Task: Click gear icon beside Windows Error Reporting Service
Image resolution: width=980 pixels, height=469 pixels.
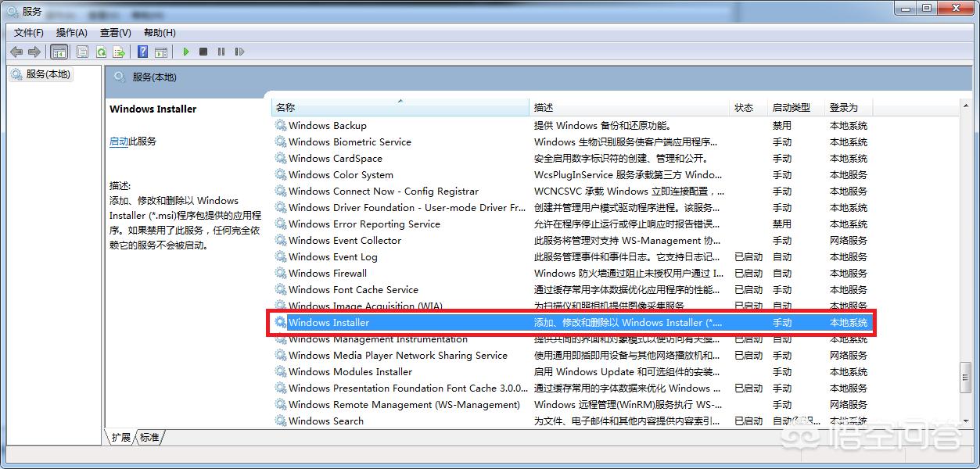Action: click(280, 224)
